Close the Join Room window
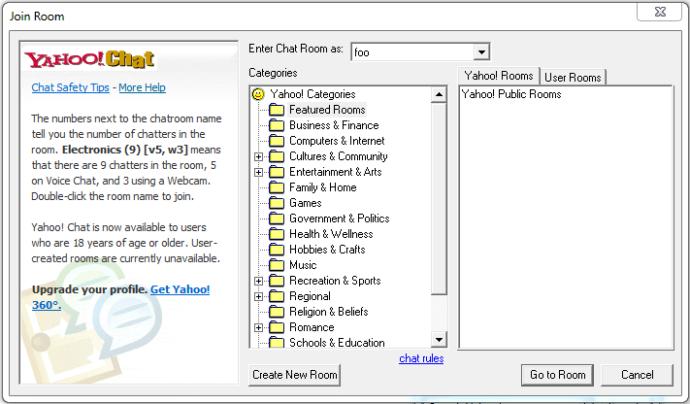 659,12
